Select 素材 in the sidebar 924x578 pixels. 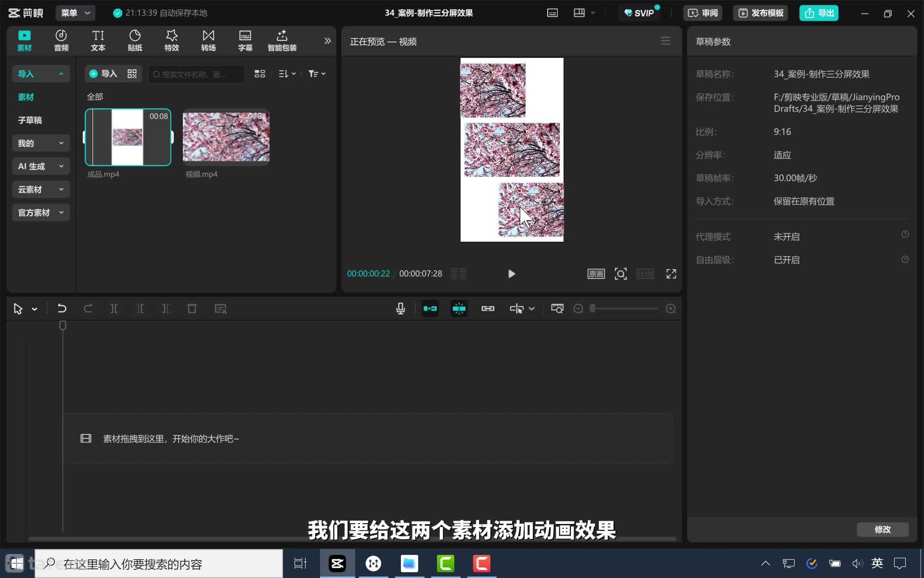coord(26,97)
